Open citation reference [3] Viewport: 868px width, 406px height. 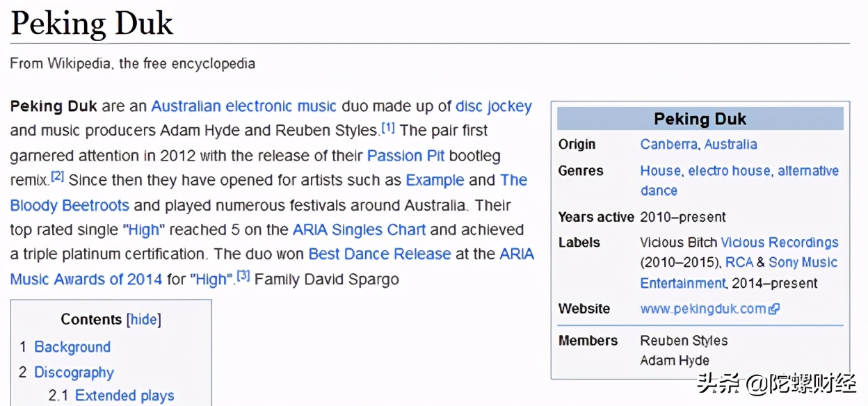(x=243, y=276)
